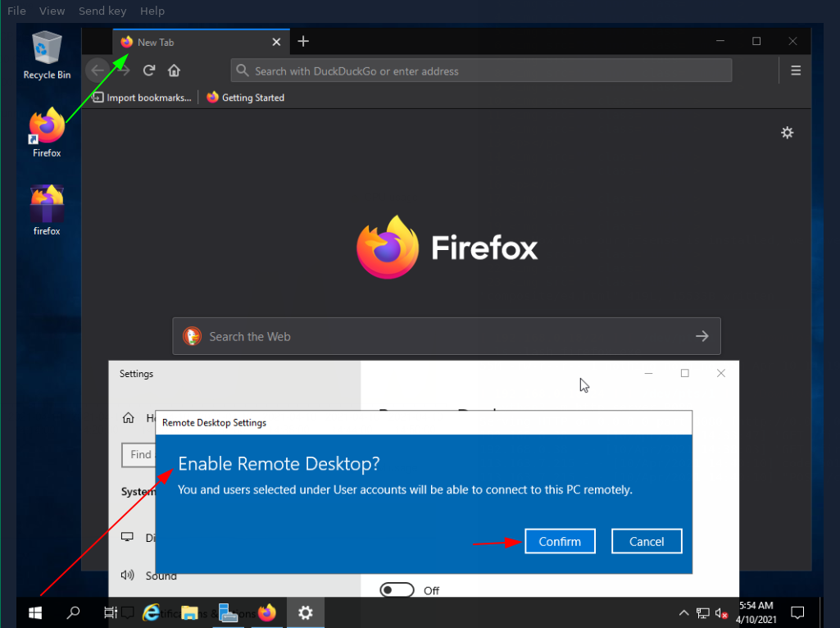Toggle the Remote Desktop Off switch
Screen dimensions: 840x628
point(397,590)
